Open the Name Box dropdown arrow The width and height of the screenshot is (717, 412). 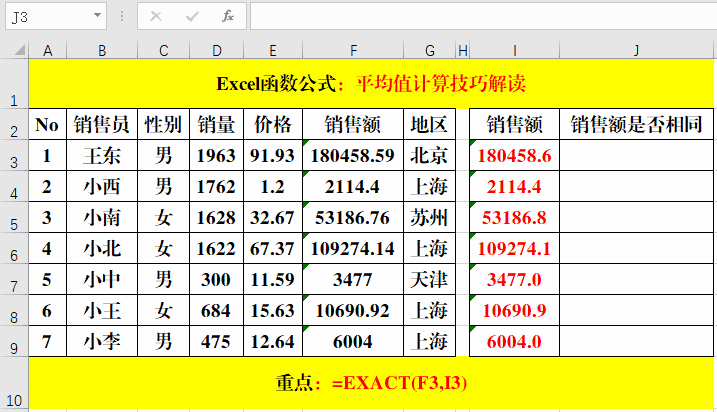pos(97,16)
